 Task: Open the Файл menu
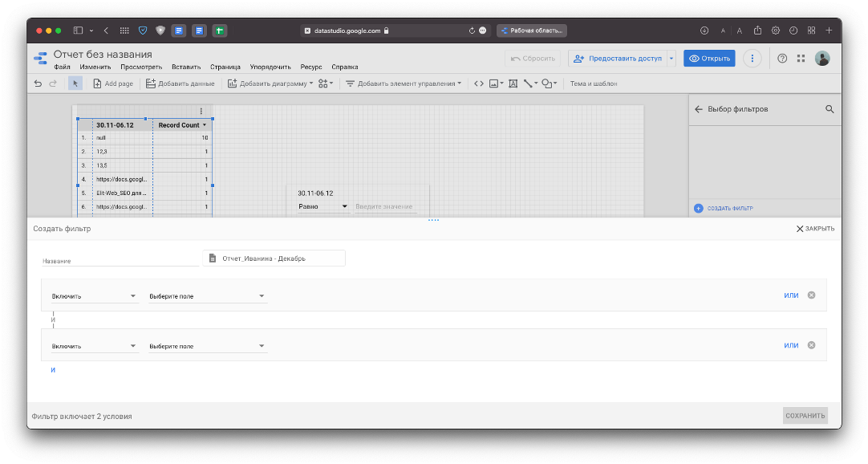62,67
